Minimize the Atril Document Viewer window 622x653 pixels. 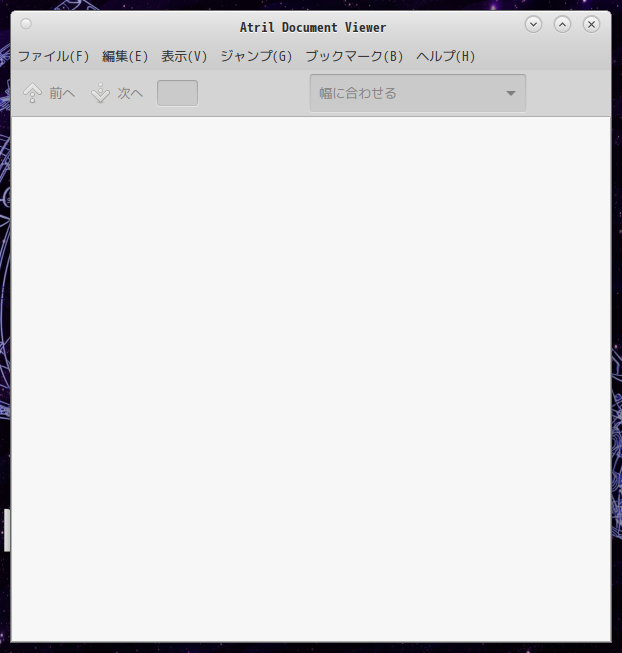(533, 24)
